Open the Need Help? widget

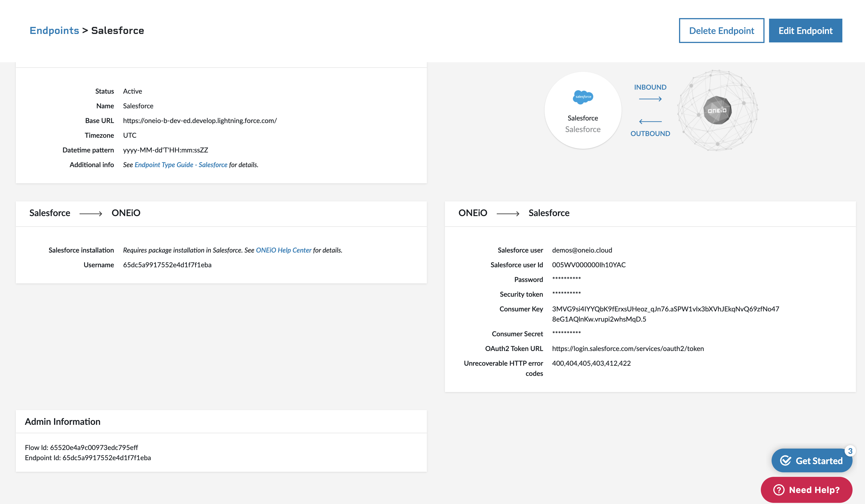coord(806,490)
